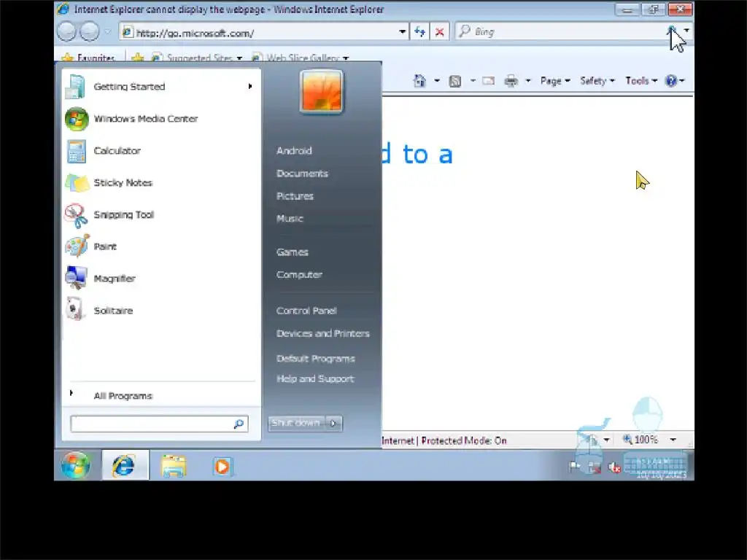Expand Home button dropdown arrow
747x560 pixels.
(436, 81)
